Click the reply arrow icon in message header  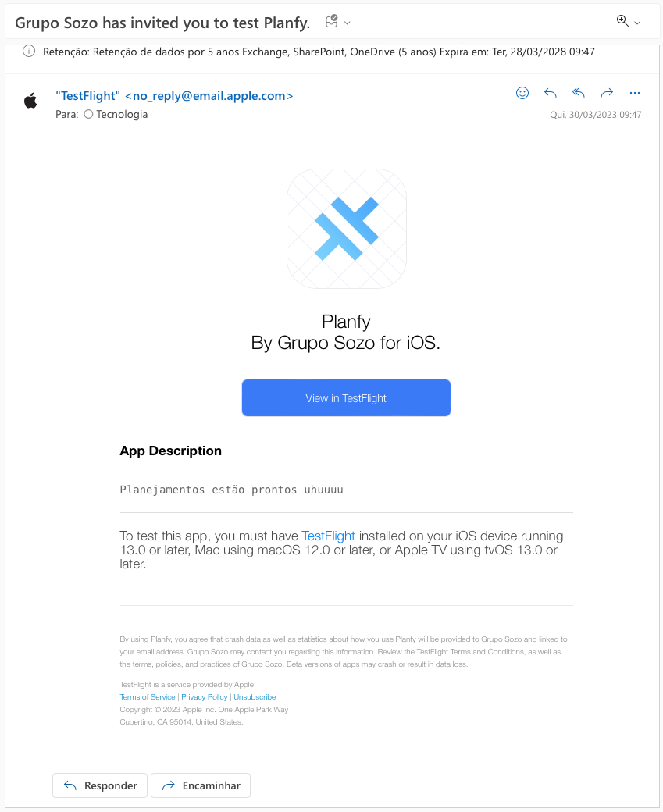click(x=550, y=93)
